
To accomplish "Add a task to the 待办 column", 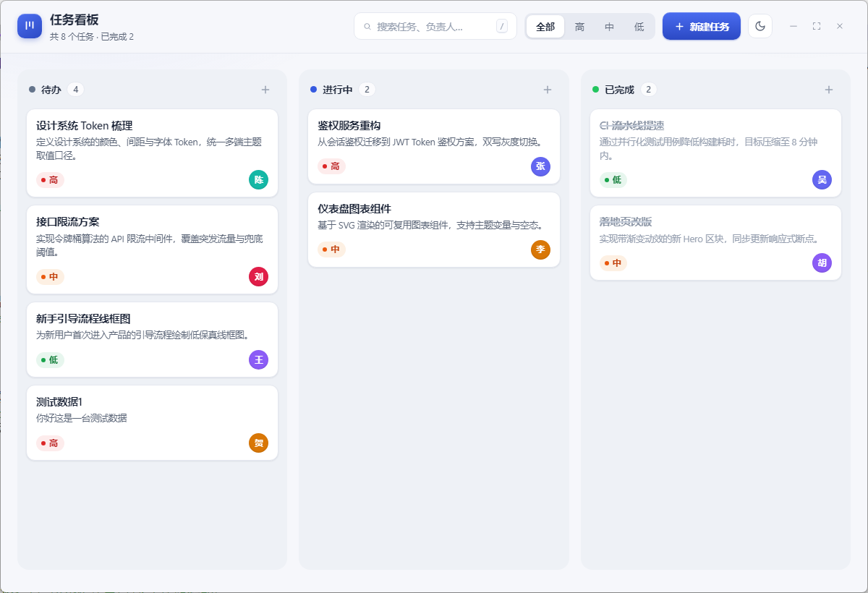I will [x=265, y=90].
